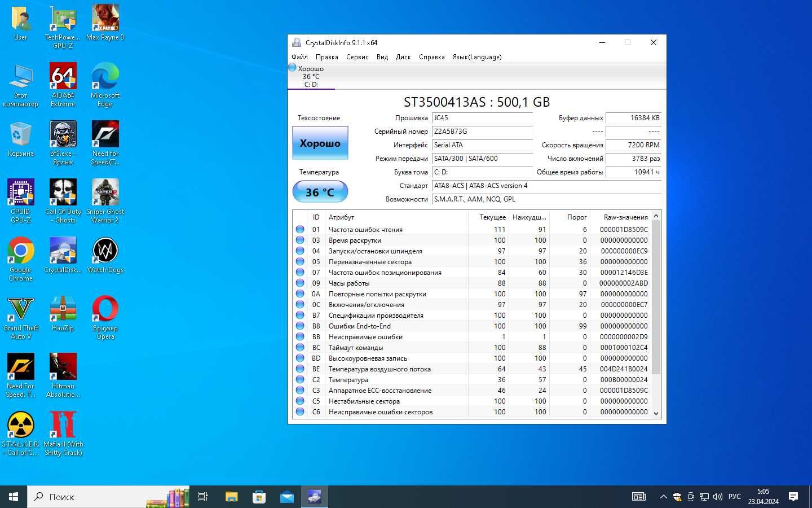Select Sniper Ghost Warrior 2 icon
Screen dimensions: 812x508
tap(105, 202)
